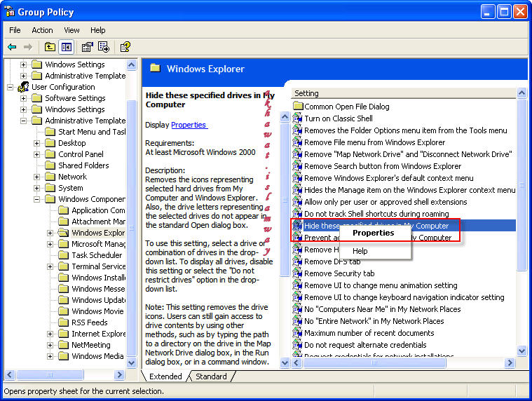Click the description pane scroll down arrow
Image resolution: width=532 pixels, height=401 pixels.
(285, 362)
